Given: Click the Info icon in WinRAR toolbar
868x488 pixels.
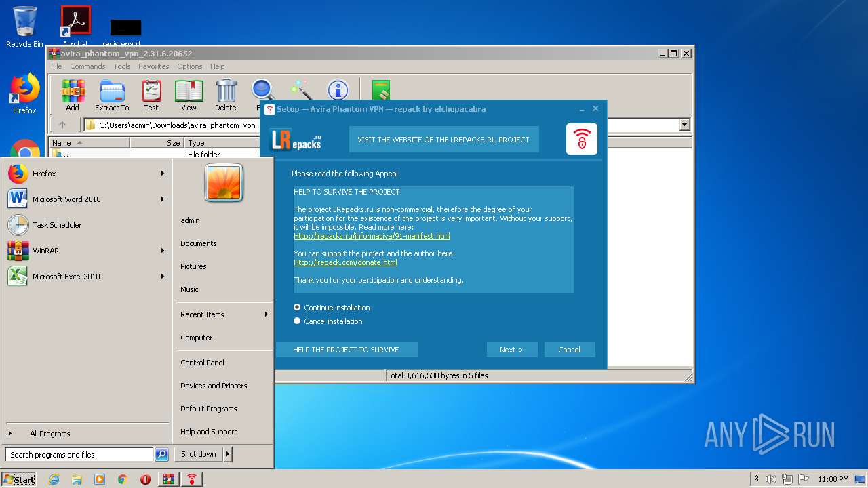Looking at the screenshot, I should (338, 89).
